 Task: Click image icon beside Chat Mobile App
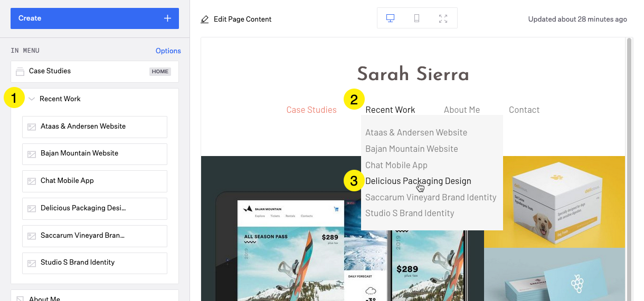[x=32, y=181]
